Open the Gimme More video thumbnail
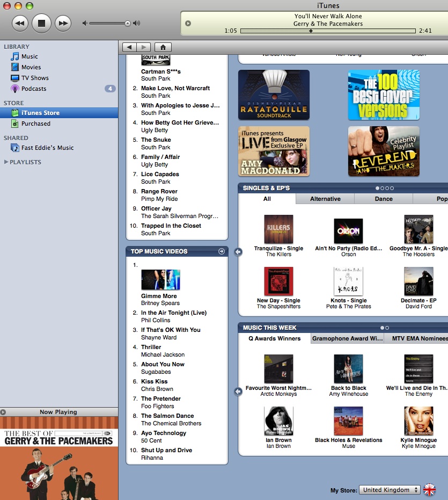The image size is (448, 500). tap(160, 280)
